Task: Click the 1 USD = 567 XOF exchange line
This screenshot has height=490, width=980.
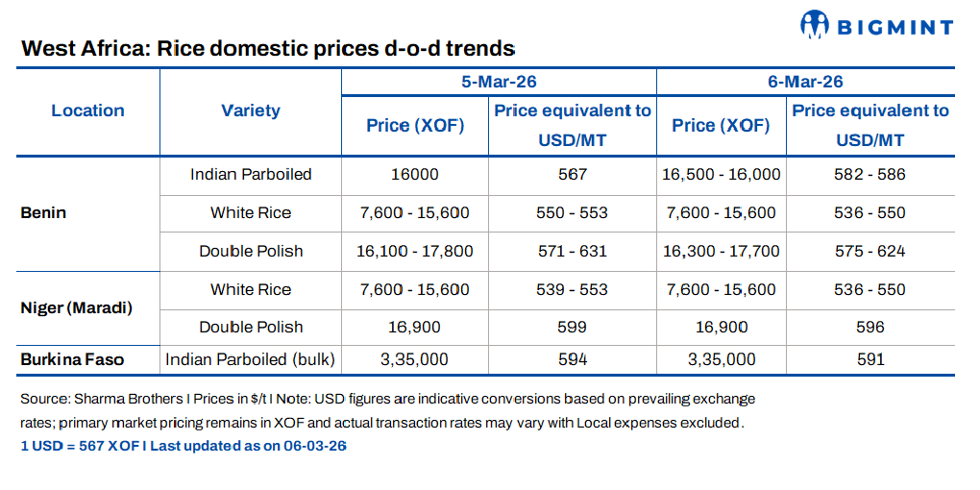Action: click(183, 446)
